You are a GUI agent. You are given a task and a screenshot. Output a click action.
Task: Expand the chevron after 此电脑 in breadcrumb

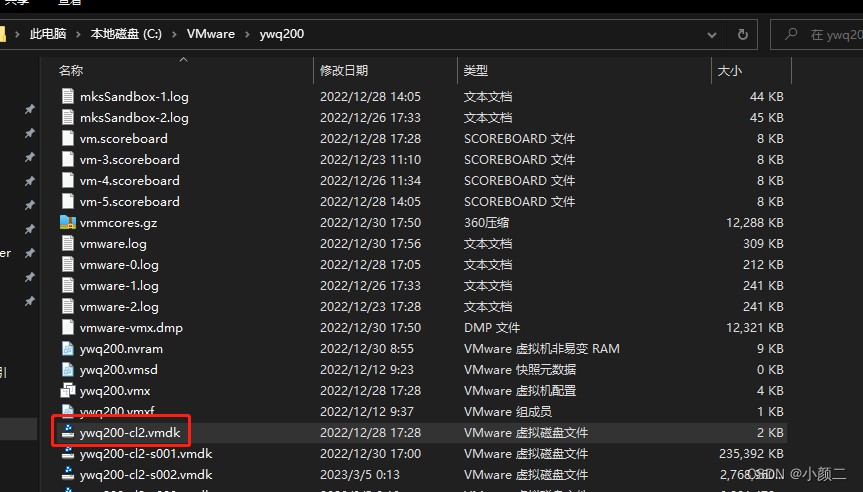point(78,34)
